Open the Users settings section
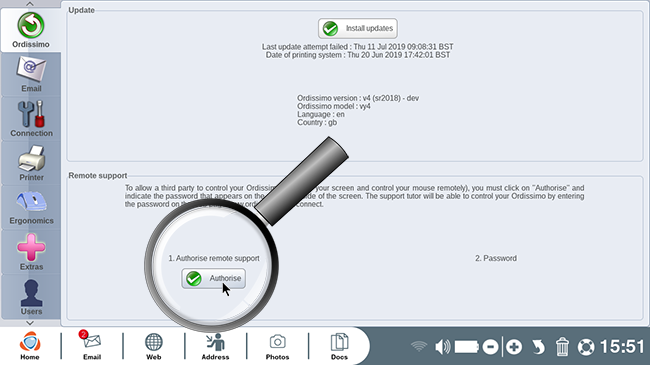Screen dimensions: 650x365 pyautogui.click(x=31, y=297)
